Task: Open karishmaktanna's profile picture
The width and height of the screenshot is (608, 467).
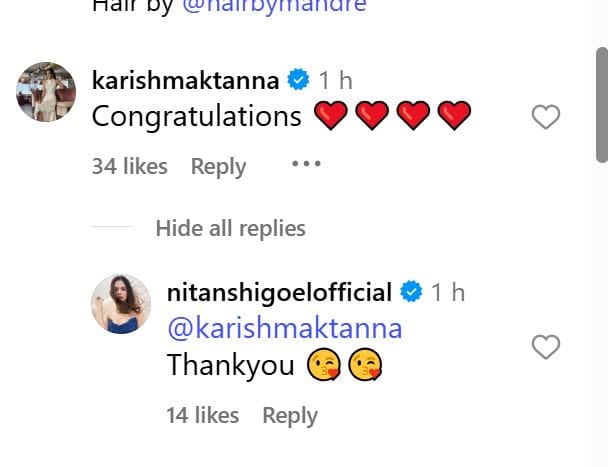Action: pos(46,92)
